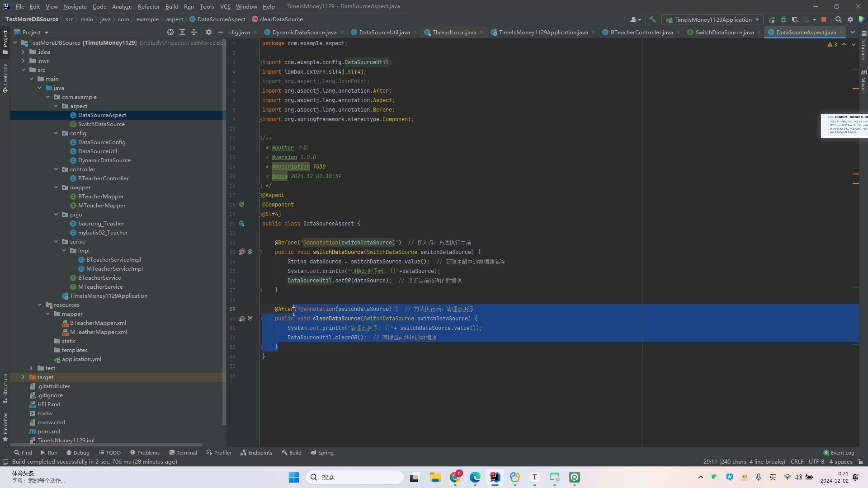Viewport: 868px width, 488px height.
Task: Build the project using the hammer icon
Action: [x=652, y=19]
